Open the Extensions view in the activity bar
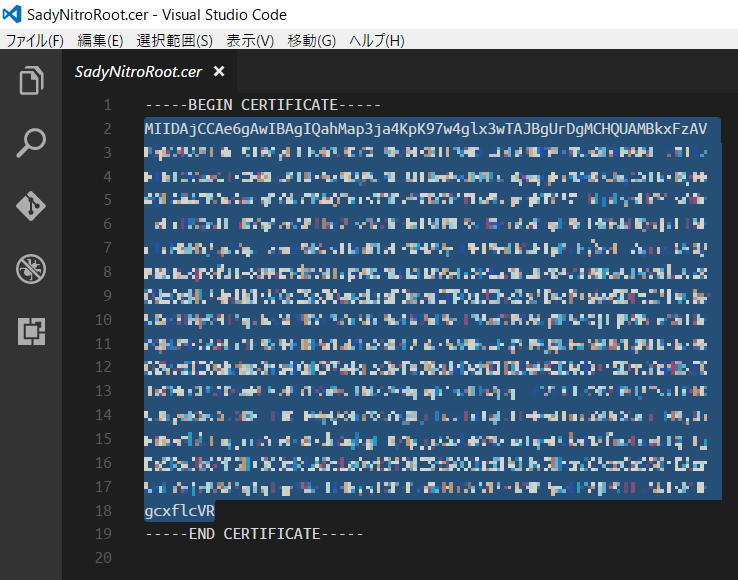This screenshot has height=580, width=738. tap(32, 331)
